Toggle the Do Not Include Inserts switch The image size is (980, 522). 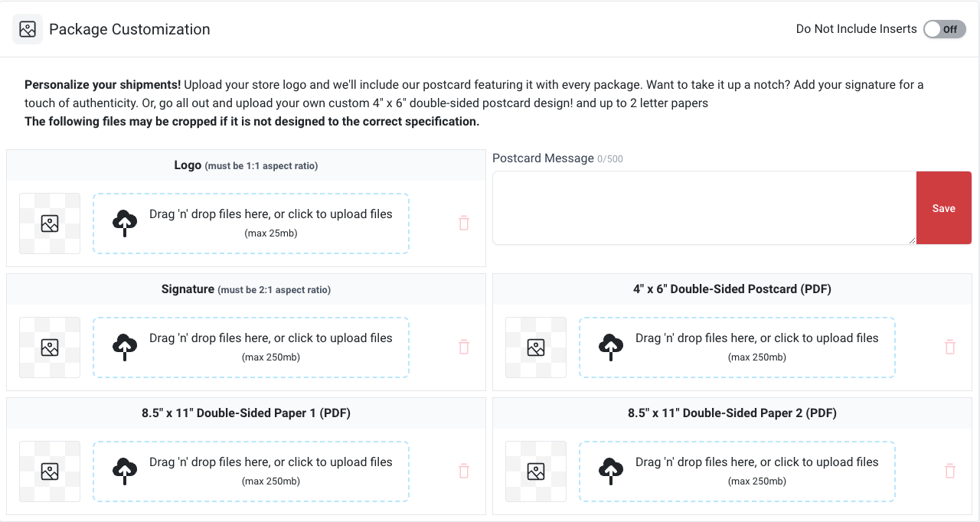[944, 29]
